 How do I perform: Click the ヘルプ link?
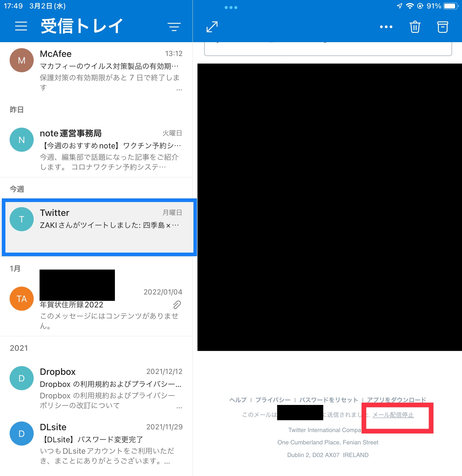point(238,400)
